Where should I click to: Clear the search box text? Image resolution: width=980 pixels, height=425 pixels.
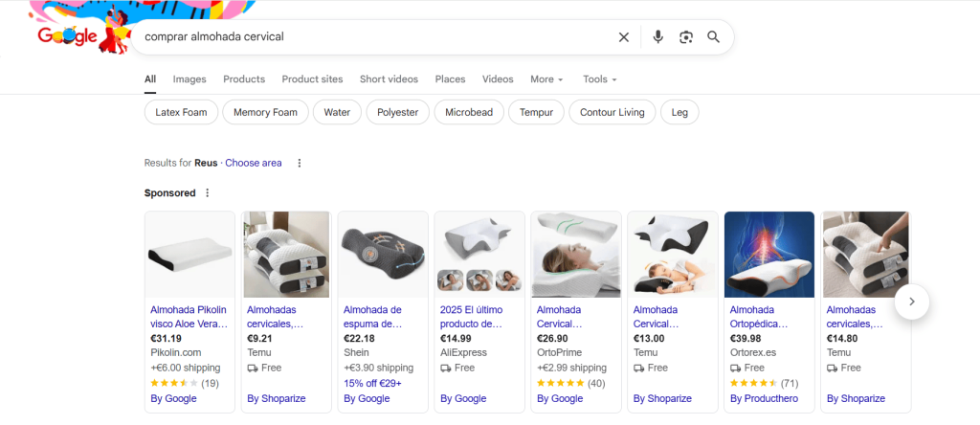pos(624,37)
